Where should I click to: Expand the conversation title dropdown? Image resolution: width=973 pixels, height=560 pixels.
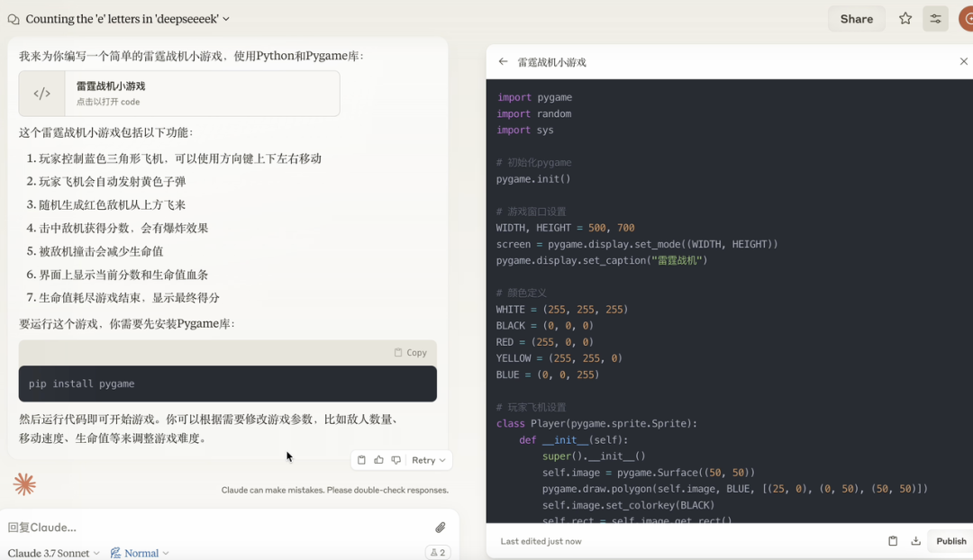point(226,19)
